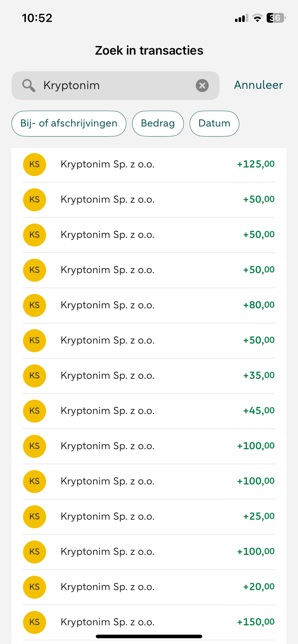Viewport: 298px width, 644px height.
Task: Clear the Kryptonim search text
Action: point(202,86)
